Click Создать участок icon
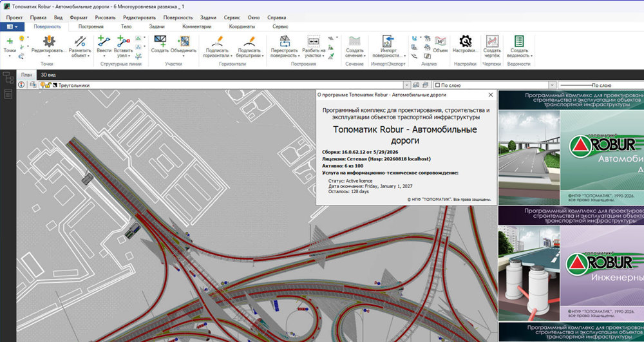This screenshot has height=342, width=644. coord(160,41)
